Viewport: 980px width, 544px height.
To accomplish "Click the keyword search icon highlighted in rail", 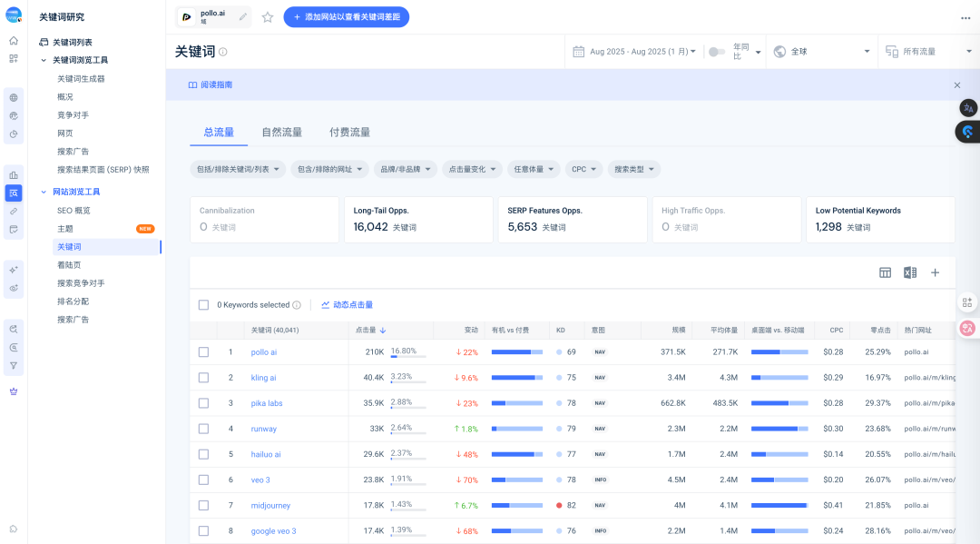I will click(13, 193).
